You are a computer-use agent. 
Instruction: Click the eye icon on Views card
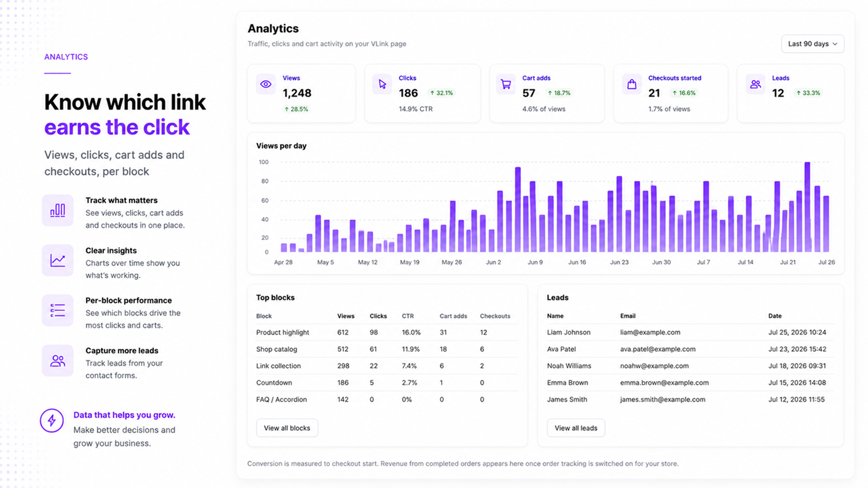pos(266,84)
